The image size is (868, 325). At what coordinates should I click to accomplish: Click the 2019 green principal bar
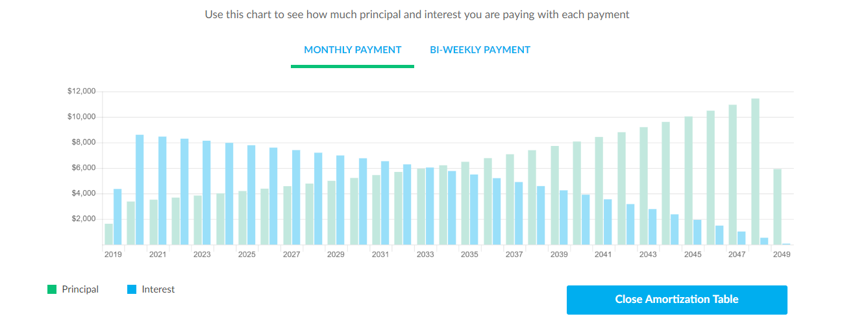coord(108,234)
